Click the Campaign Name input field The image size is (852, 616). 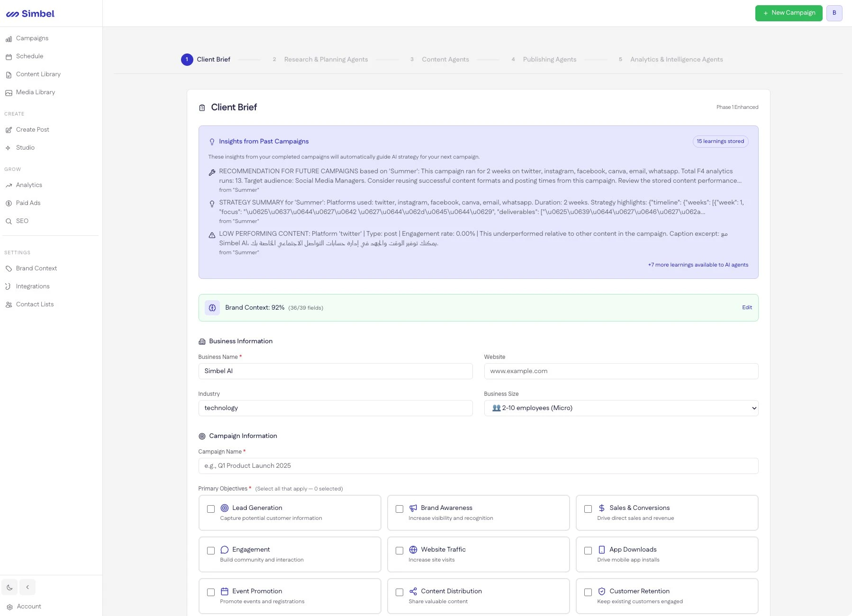tap(478, 465)
